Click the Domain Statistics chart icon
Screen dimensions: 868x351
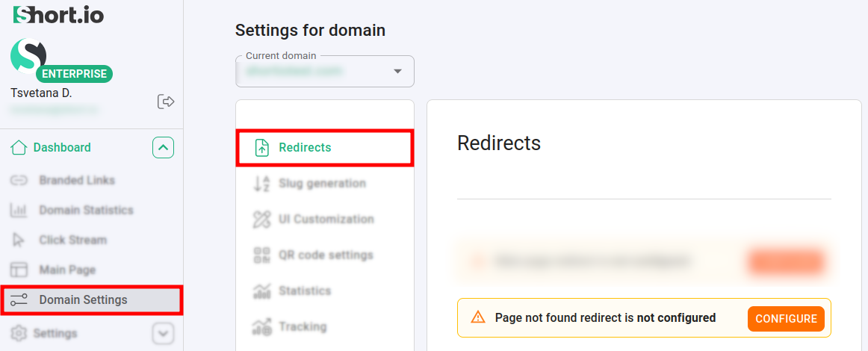pyautogui.click(x=19, y=211)
